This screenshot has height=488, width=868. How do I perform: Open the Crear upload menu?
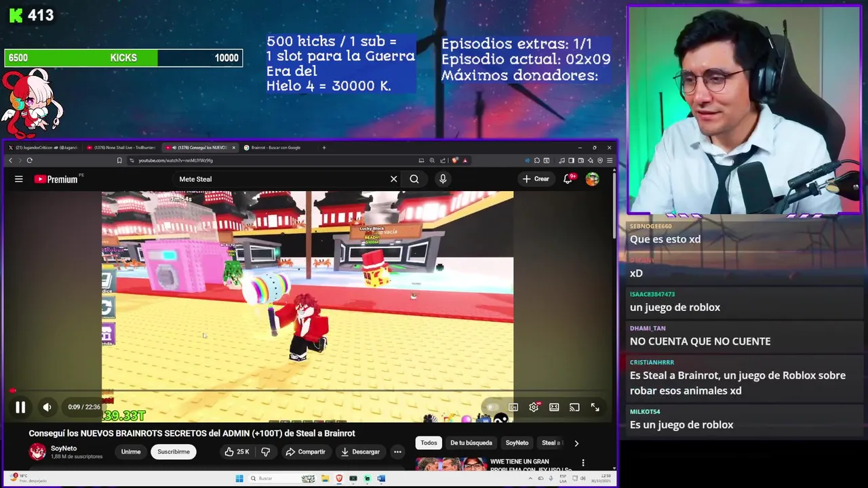coord(536,179)
